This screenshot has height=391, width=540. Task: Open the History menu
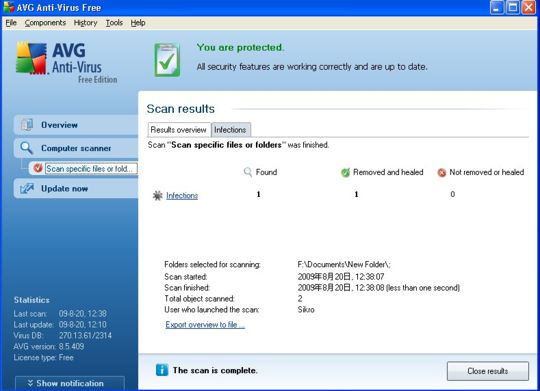coord(85,23)
